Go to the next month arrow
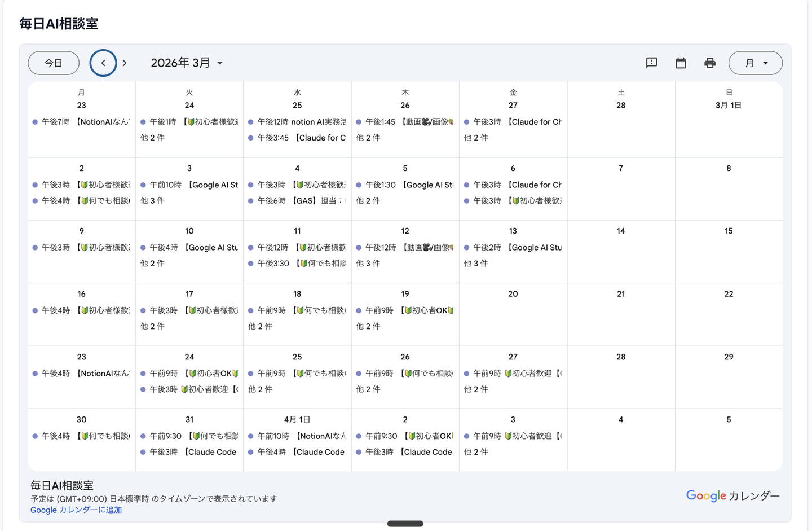 pos(125,63)
